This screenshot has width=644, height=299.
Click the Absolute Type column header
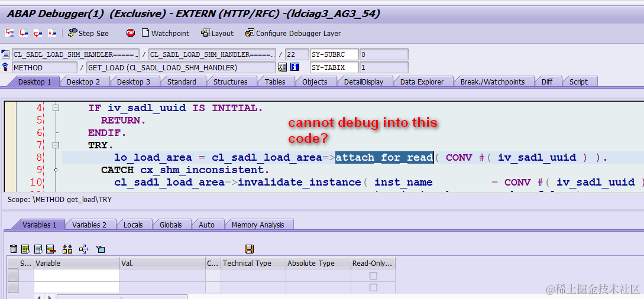(318, 264)
